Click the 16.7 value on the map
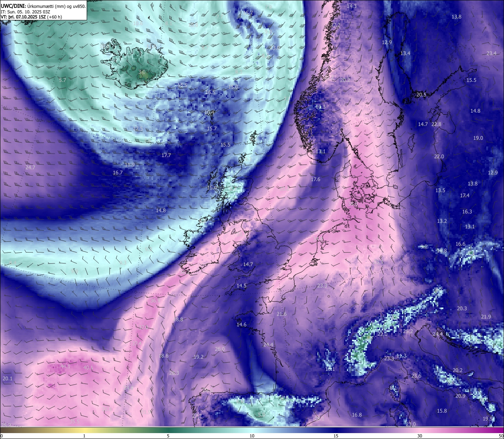The width and height of the screenshot is (504, 439). click(118, 172)
